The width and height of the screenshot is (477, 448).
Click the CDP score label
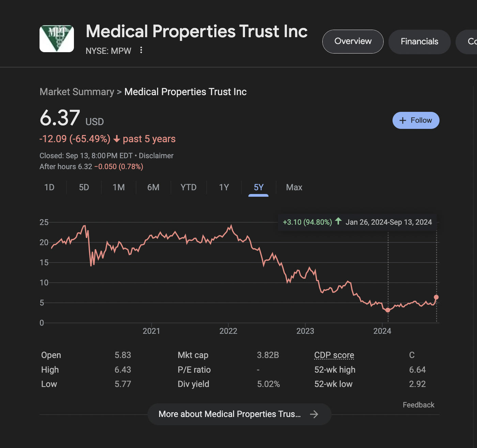click(x=334, y=355)
